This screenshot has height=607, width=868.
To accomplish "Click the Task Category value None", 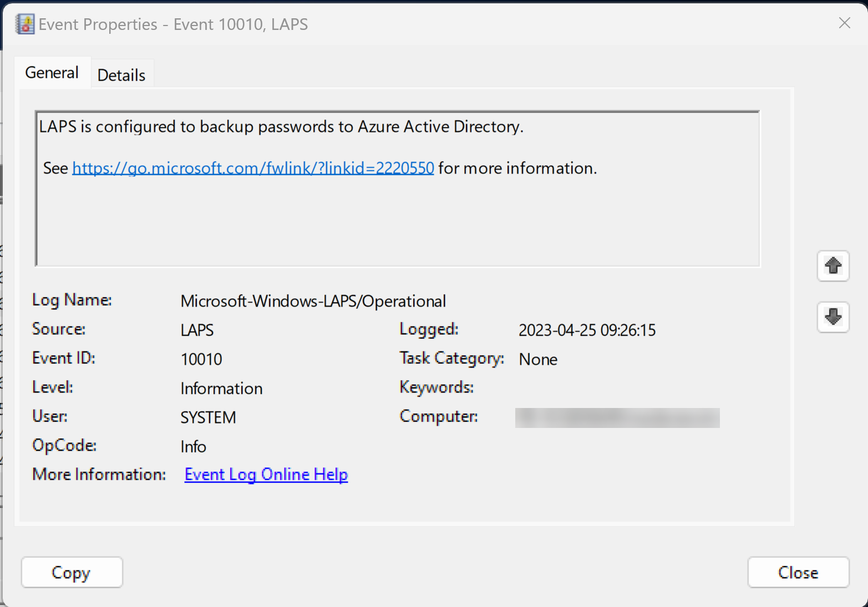I will pos(538,359).
